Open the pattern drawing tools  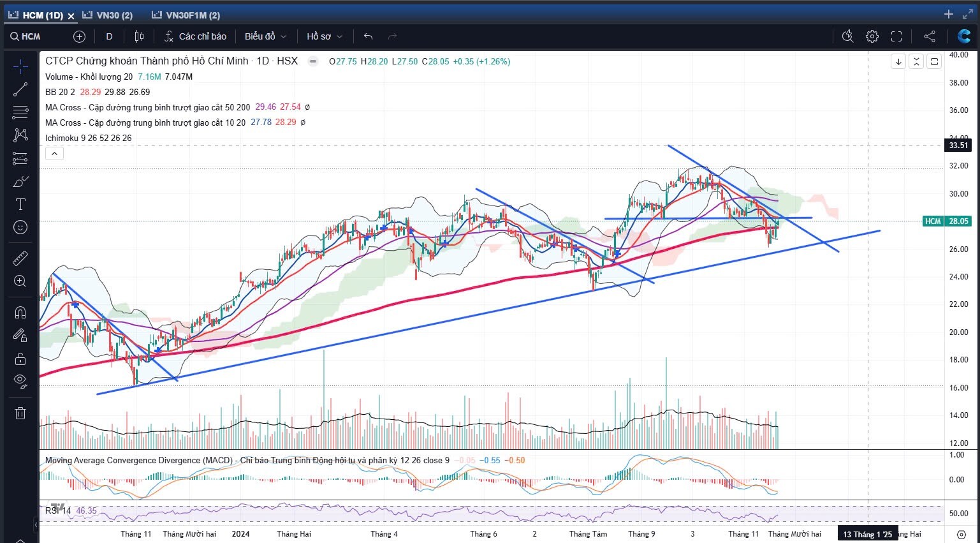pos(20,135)
